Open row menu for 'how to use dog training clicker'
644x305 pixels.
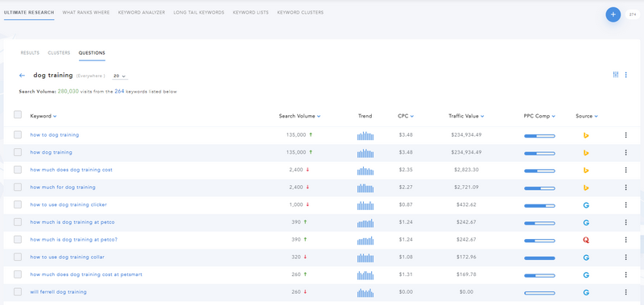tap(625, 205)
